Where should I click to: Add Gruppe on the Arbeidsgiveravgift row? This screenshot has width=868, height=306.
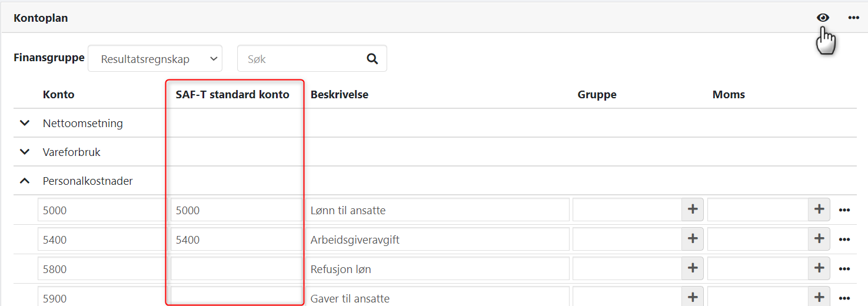click(693, 239)
